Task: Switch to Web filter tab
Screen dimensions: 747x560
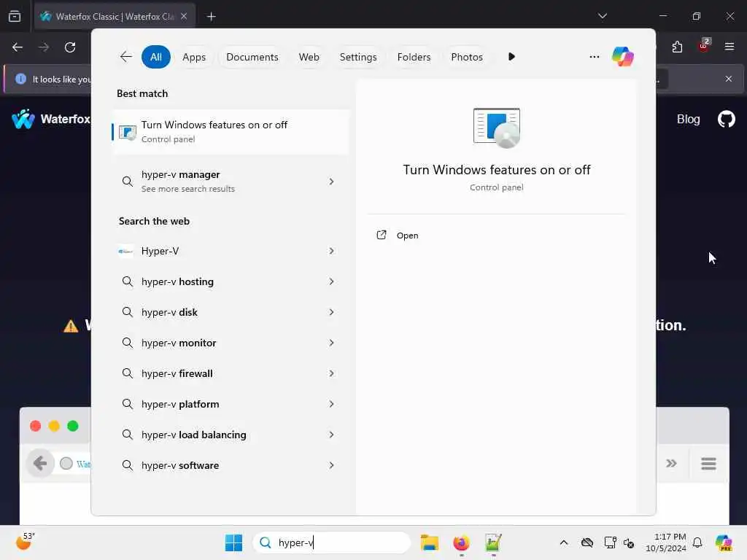Action: click(309, 57)
